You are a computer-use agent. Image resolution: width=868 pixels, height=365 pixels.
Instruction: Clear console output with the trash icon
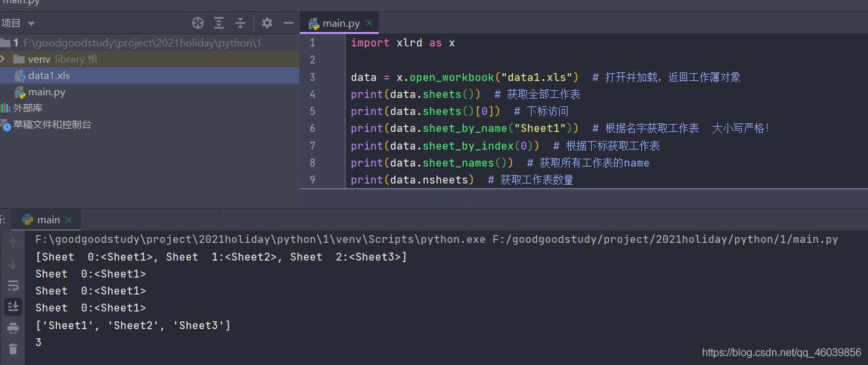click(x=12, y=349)
